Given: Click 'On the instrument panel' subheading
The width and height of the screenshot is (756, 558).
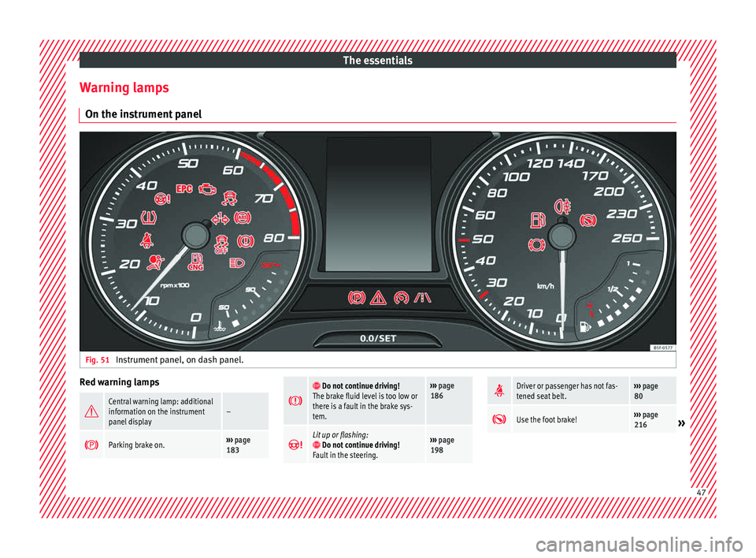Looking at the screenshot, I should pos(143,114).
